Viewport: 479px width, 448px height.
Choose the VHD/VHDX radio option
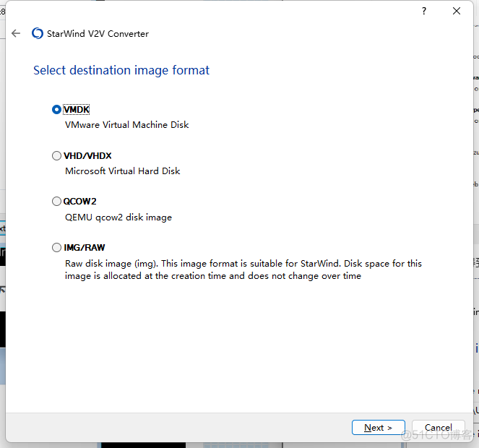[x=56, y=156]
